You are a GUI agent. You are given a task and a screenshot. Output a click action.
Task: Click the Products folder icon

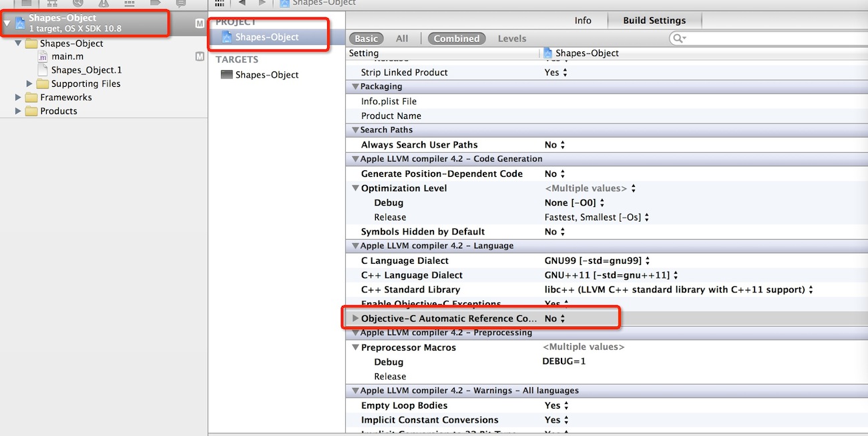[x=31, y=112]
